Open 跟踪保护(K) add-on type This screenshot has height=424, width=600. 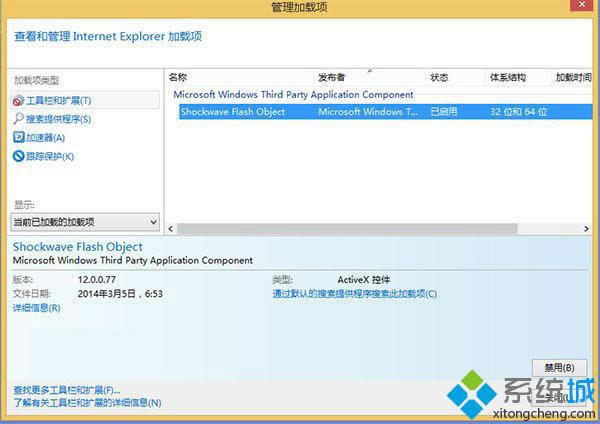(x=50, y=156)
